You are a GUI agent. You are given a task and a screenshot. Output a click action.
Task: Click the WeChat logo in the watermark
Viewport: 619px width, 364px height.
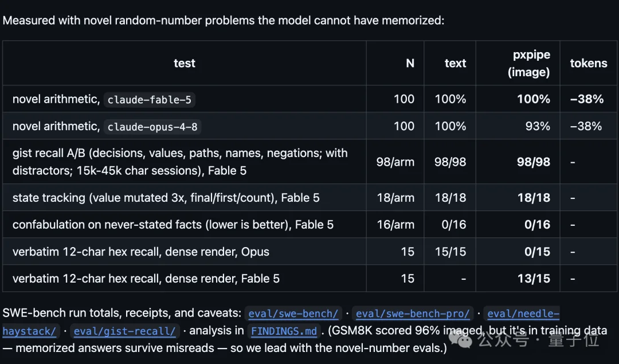click(461, 339)
